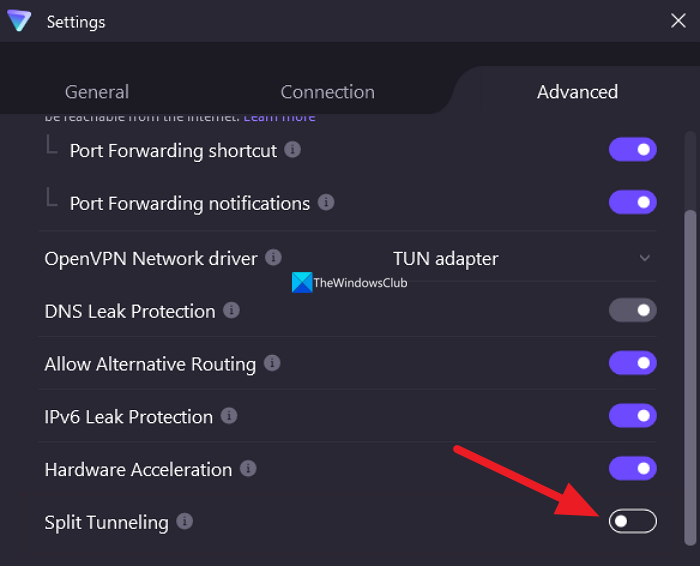Enable the Split Tunneling toggle

(x=632, y=521)
